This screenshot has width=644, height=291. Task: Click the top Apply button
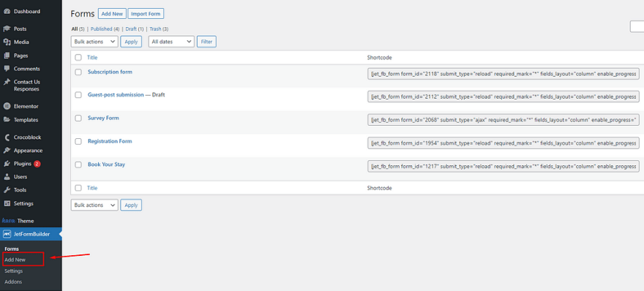click(131, 42)
